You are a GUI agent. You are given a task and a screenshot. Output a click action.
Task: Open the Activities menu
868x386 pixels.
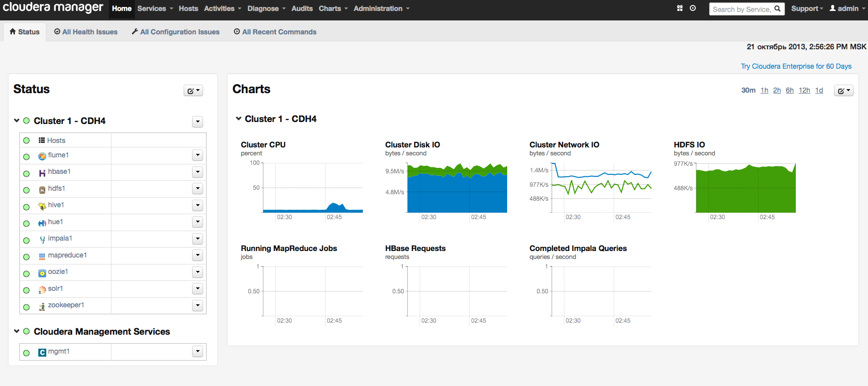pos(222,8)
